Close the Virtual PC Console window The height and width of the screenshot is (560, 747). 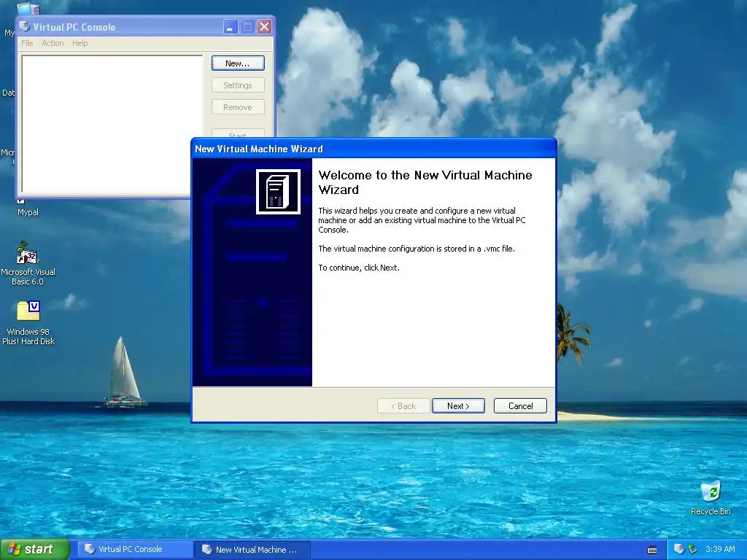[x=264, y=27]
